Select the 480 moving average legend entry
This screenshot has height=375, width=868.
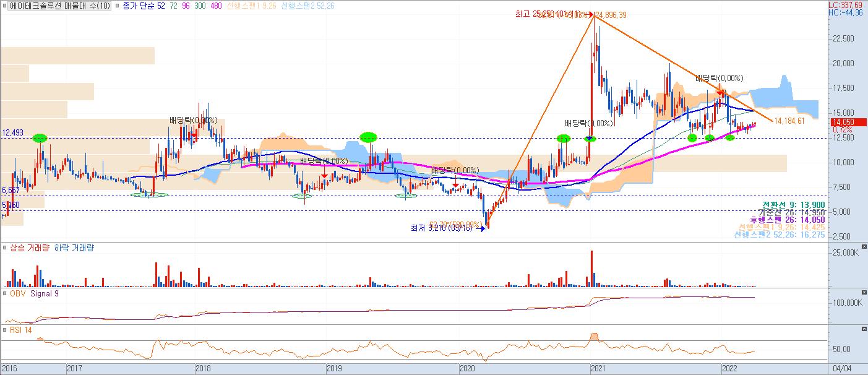click(x=216, y=5)
